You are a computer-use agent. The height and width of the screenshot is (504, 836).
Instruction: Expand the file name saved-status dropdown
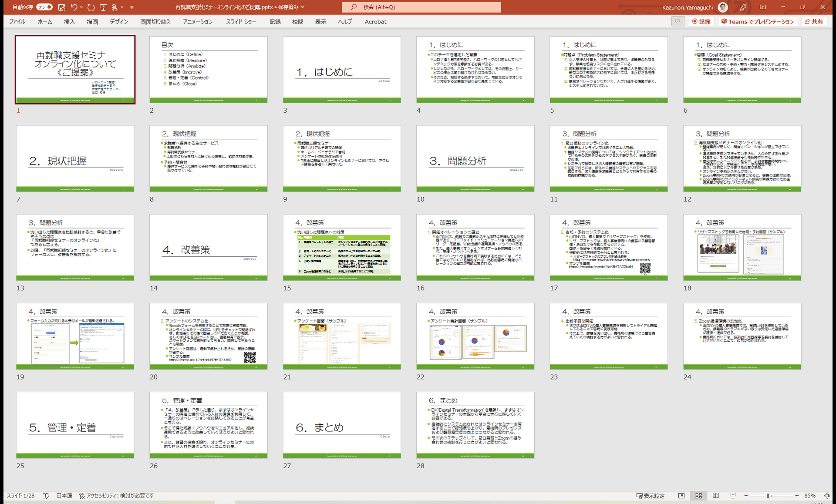[303, 7]
